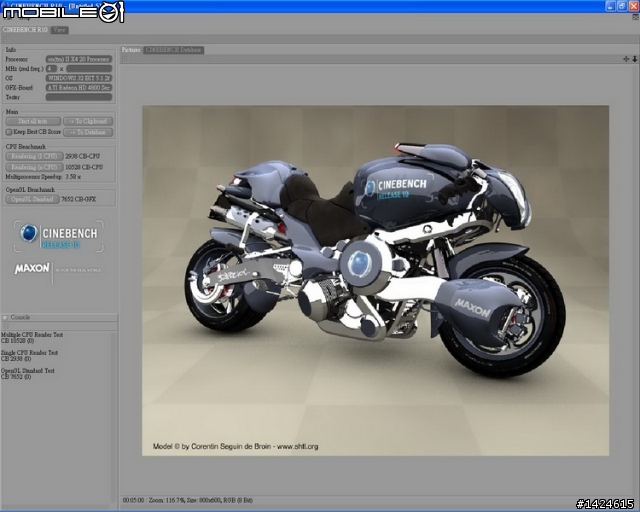Click the status bar time 00:05:00
The image size is (640, 512).
[x=133, y=500]
